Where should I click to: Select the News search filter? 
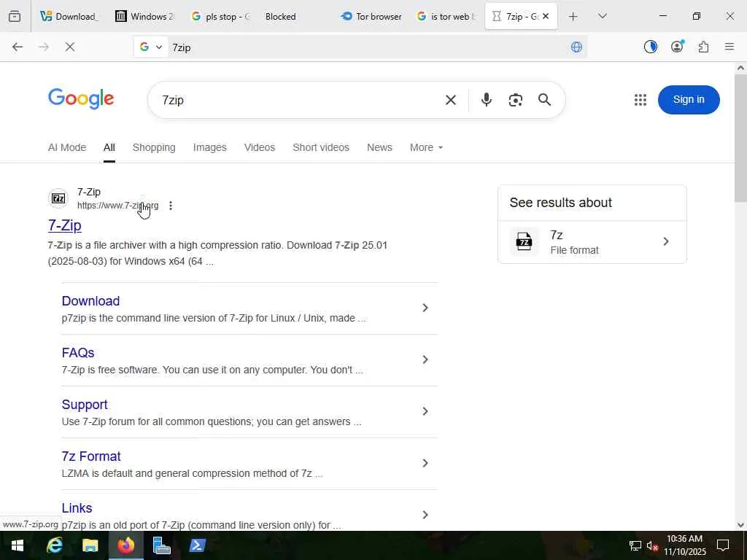379,147
